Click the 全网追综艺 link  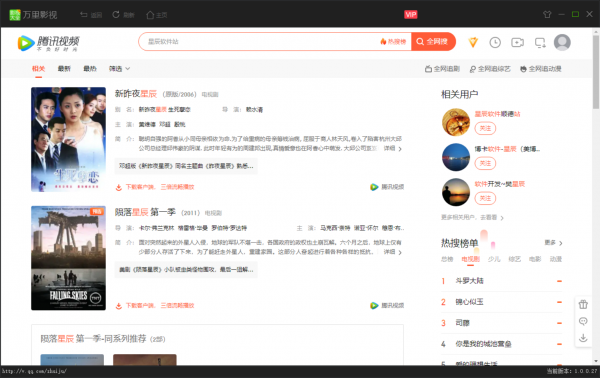tap(490, 69)
